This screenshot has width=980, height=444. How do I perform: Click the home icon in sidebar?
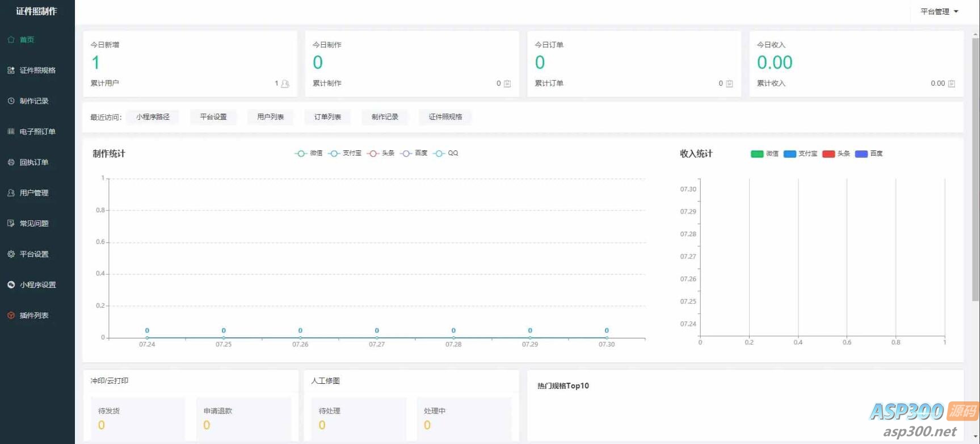(x=11, y=40)
